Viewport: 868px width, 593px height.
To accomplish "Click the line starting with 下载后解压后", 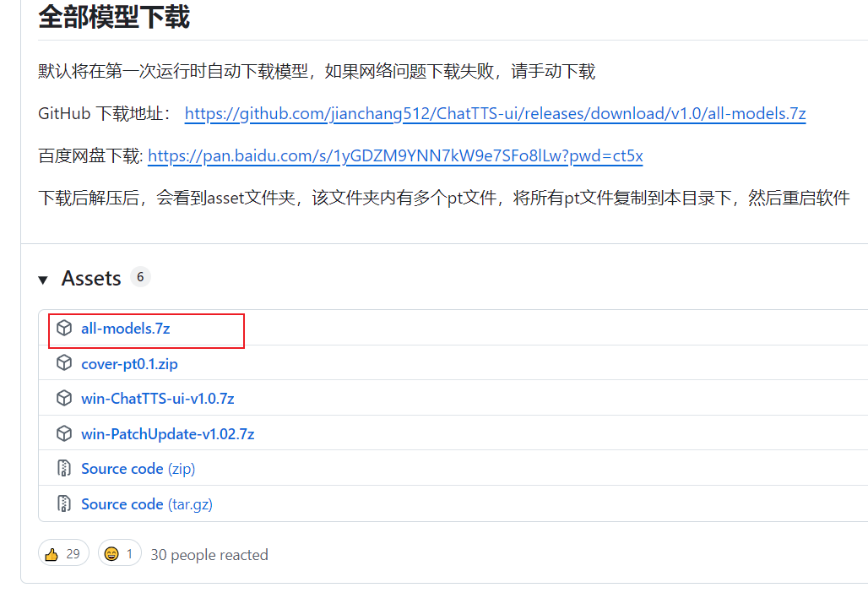I will coord(444,199).
